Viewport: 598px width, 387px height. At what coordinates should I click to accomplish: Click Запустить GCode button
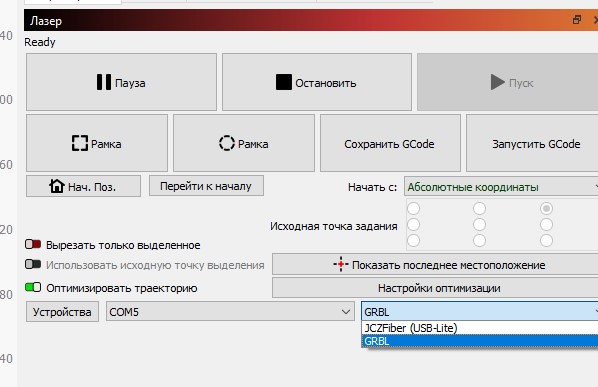[532, 143]
